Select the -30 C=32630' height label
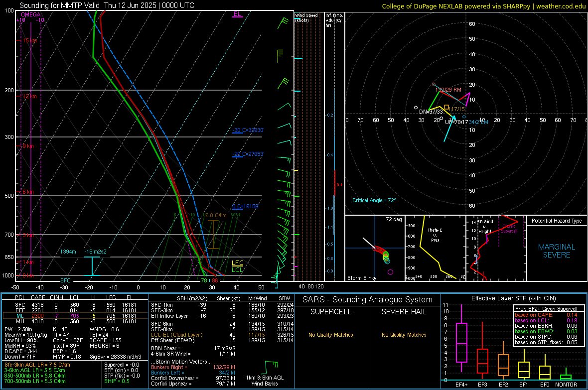 (248, 130)
